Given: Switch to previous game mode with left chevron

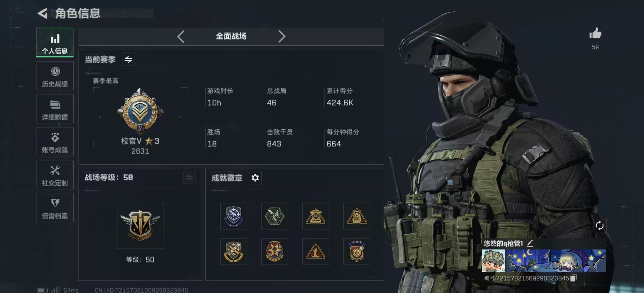Looking at the screenshot, I should tap(181, 36).
